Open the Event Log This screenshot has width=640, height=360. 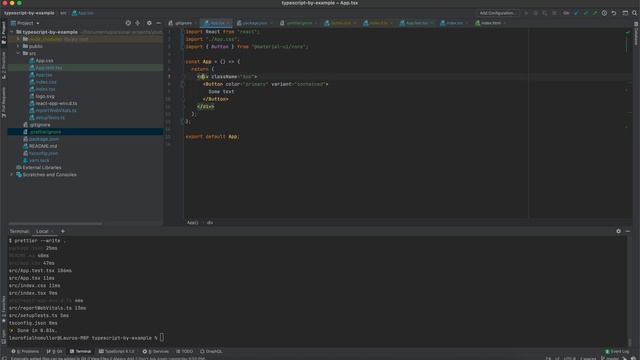point(617,351)
